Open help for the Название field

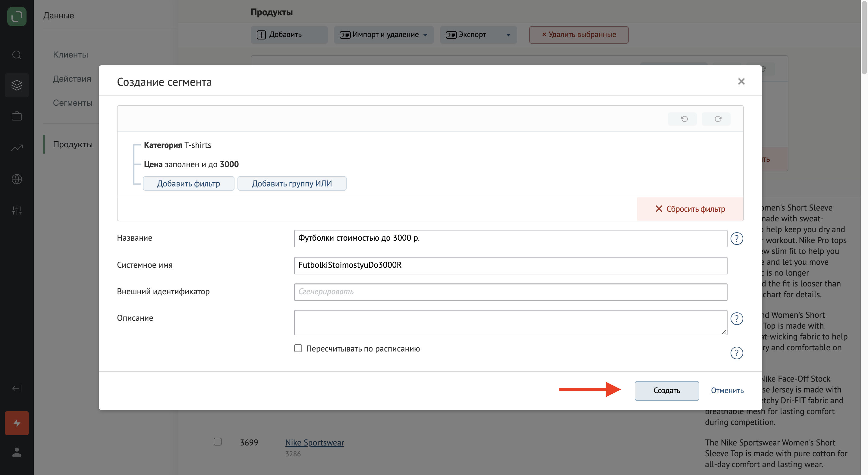pos(737,238)
